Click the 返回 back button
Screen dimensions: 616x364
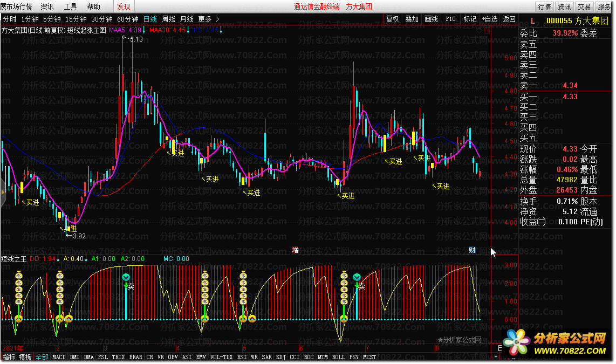pos(509,19)
